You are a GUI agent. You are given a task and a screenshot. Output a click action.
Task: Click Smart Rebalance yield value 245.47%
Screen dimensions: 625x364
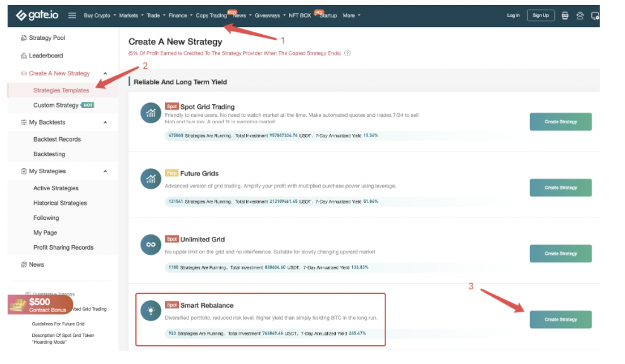(x=357, y=333)
